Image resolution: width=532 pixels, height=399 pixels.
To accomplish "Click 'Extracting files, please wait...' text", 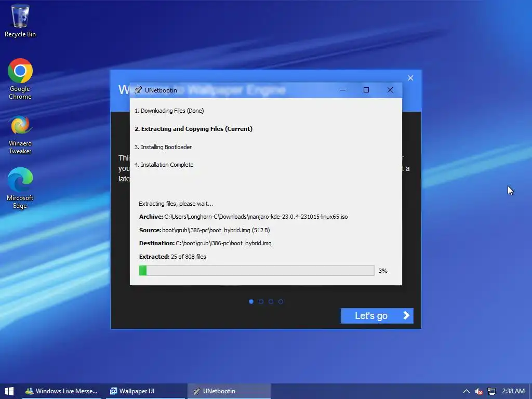I will click(x=176, y=204).
